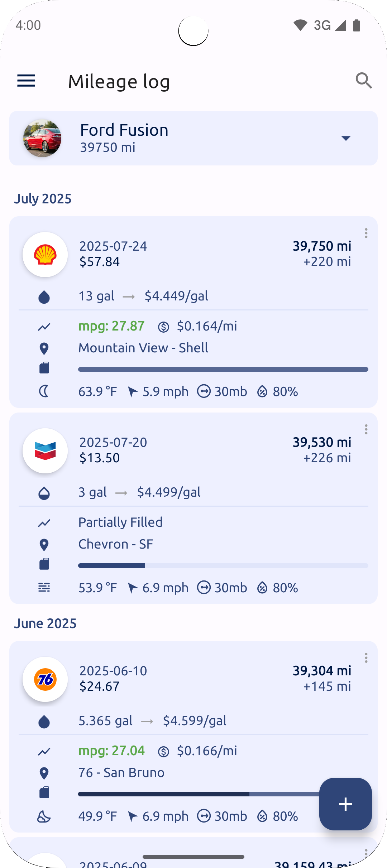
Task: Open the hamburger navigation menu
Action: pyautogui.click(x=26, y=81)
